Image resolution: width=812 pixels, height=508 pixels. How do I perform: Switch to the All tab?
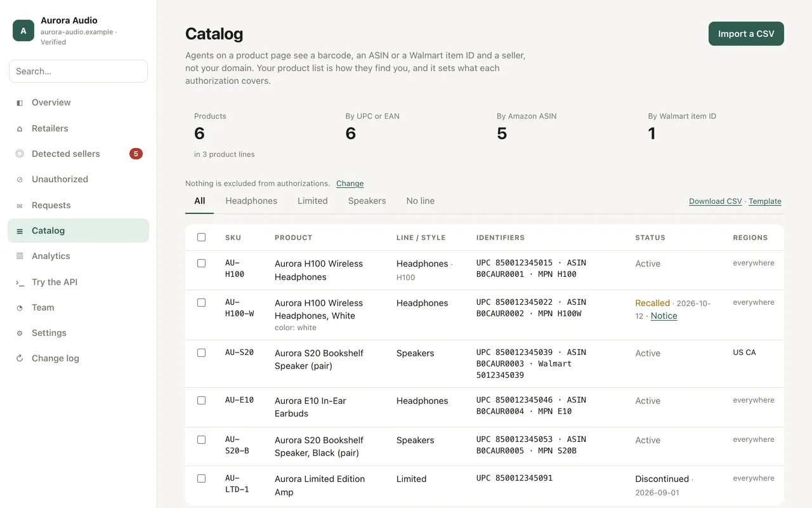pyautogui.click(x=199, y=201)
